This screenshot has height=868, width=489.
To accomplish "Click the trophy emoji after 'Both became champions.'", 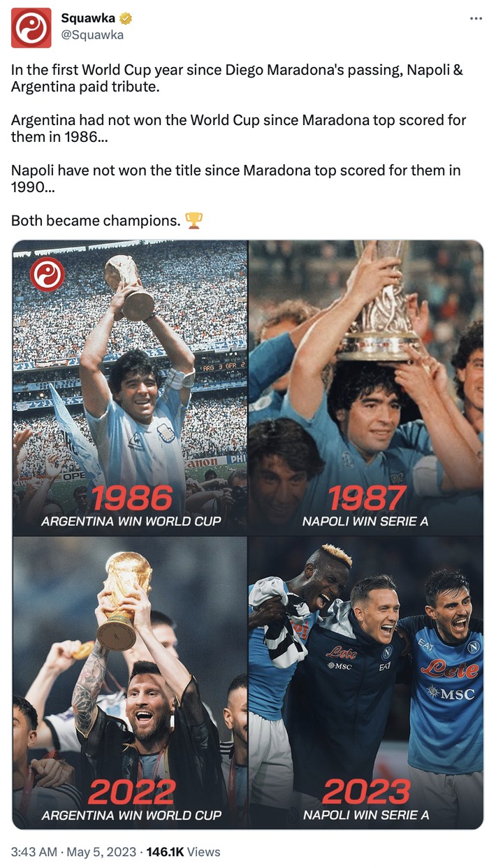I will click(194, 221).
